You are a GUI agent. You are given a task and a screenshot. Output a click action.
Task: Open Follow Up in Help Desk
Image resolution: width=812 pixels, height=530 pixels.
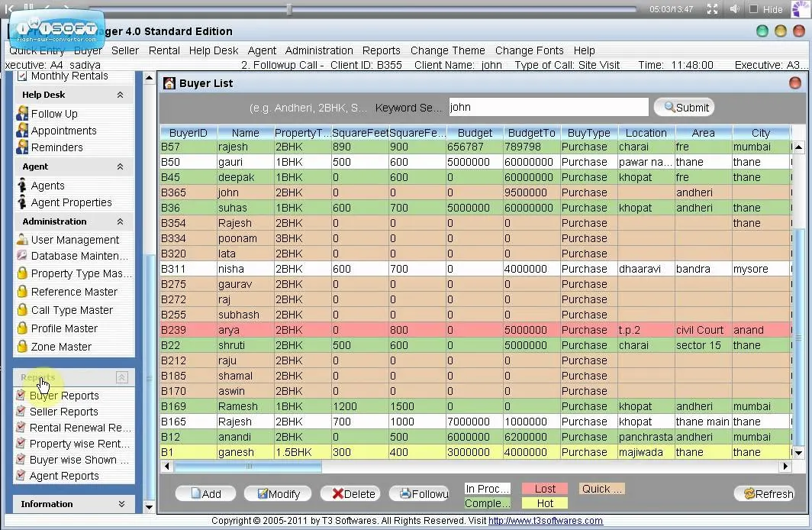(x=54, y=114)
